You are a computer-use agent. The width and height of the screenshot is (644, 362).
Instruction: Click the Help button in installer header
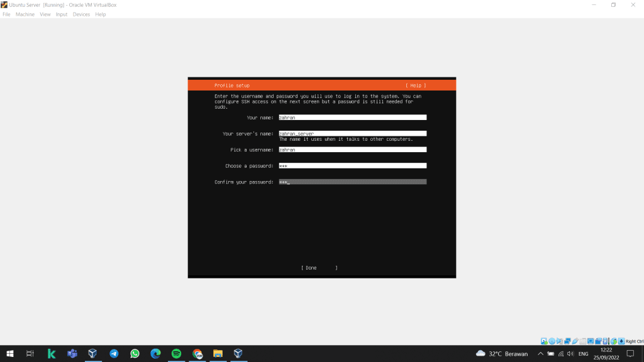(416, 85)
